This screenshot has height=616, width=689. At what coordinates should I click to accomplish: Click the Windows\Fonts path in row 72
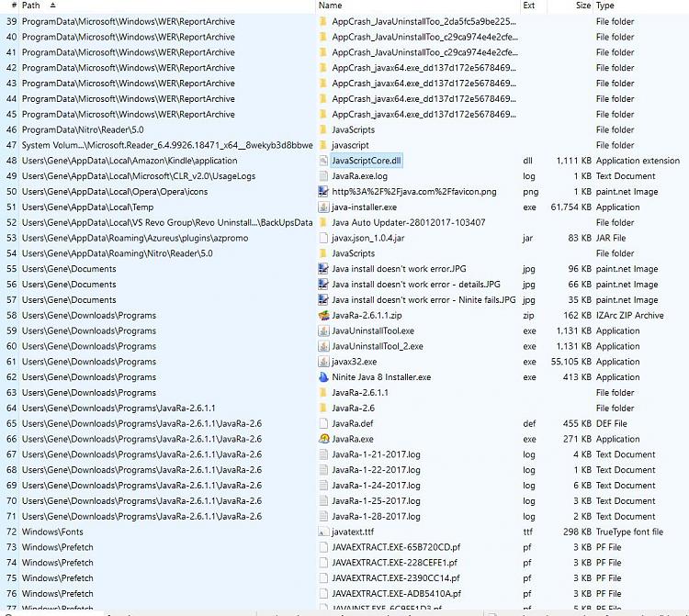pyautogui.click(x=52, y=532)
